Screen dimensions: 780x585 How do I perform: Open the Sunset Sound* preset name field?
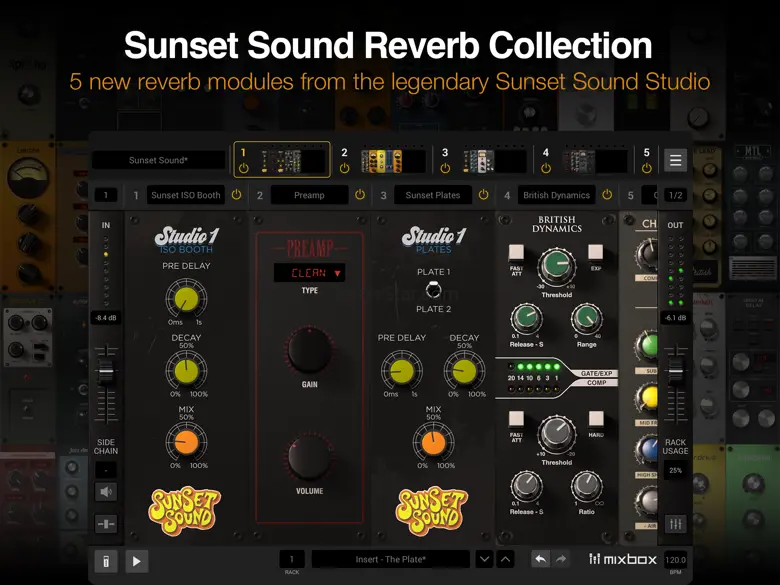pos(158,160)
